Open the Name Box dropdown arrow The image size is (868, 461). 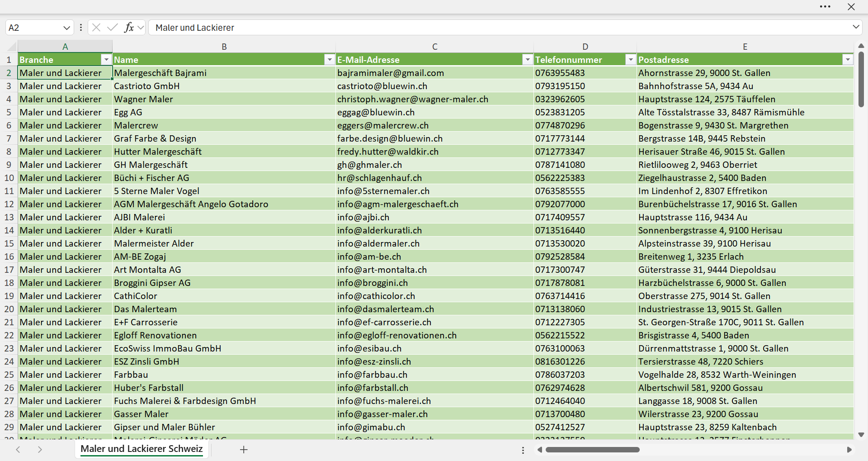[67, 28]
